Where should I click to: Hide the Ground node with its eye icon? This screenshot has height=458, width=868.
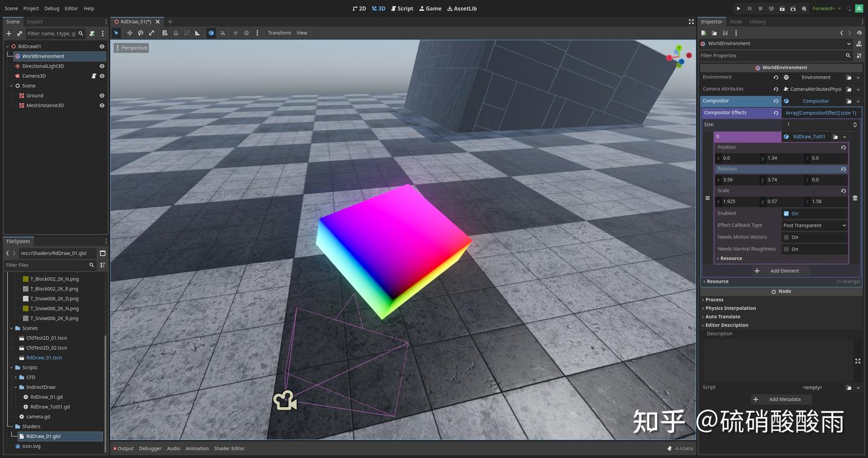click(x=101, y=95)
